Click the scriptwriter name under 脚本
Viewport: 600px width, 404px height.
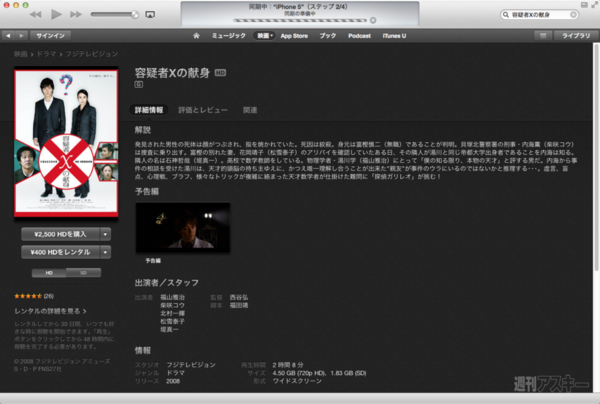239,305
